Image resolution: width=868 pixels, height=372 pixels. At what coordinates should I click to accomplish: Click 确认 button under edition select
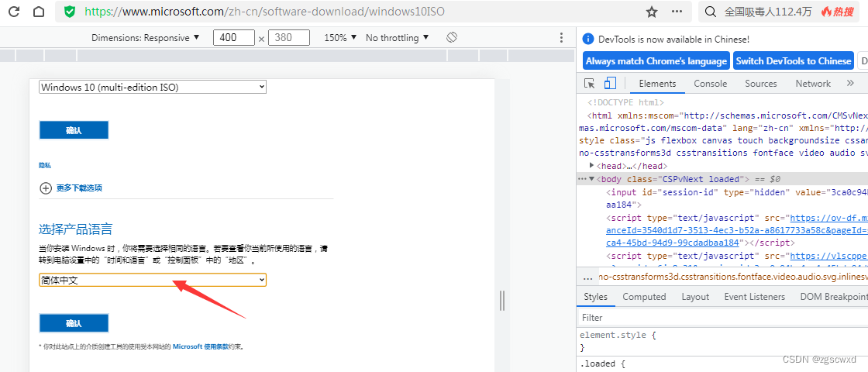point(74,131)
